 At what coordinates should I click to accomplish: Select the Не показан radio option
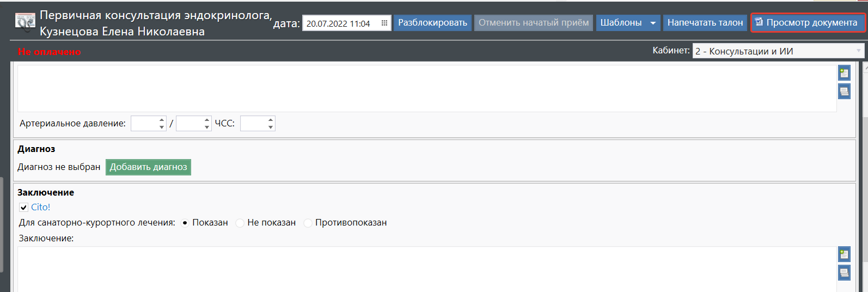[x=240, y=223]
